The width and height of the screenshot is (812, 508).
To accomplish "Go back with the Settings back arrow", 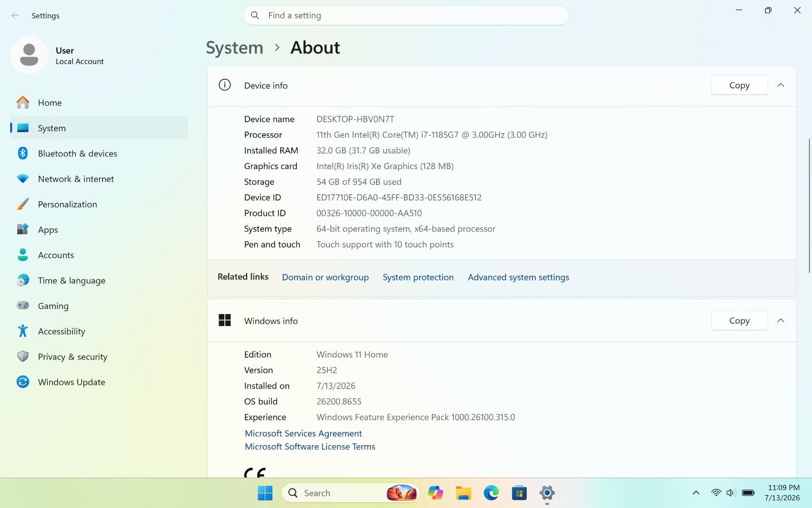I will (15, 16).
